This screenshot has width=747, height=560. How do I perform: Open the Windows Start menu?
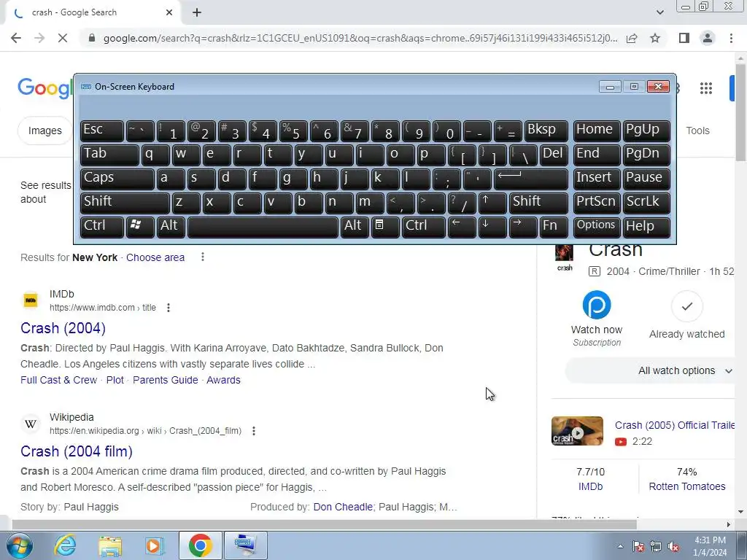tap(19, 545)
